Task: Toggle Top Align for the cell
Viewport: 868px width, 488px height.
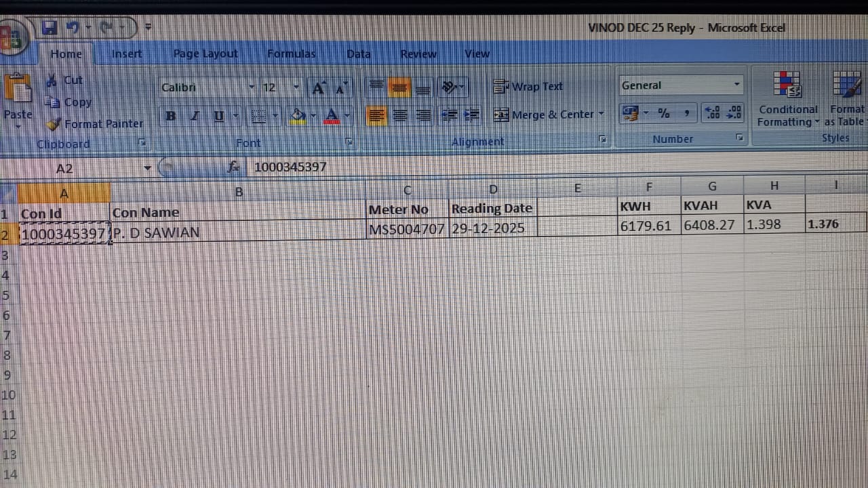Action: pos(376,87)
